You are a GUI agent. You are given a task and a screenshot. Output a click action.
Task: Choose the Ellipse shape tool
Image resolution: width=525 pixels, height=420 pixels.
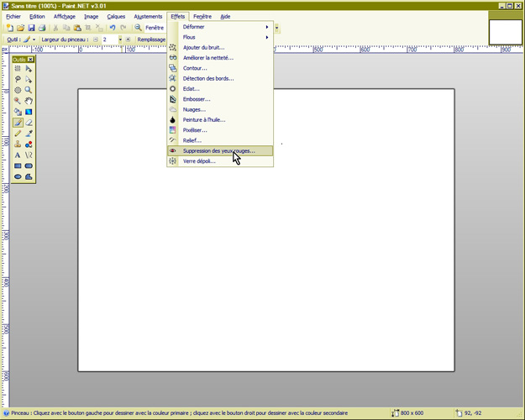coord(18,176)
